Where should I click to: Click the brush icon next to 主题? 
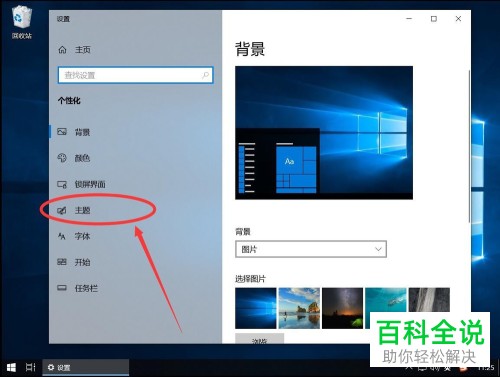pos(62,210)
